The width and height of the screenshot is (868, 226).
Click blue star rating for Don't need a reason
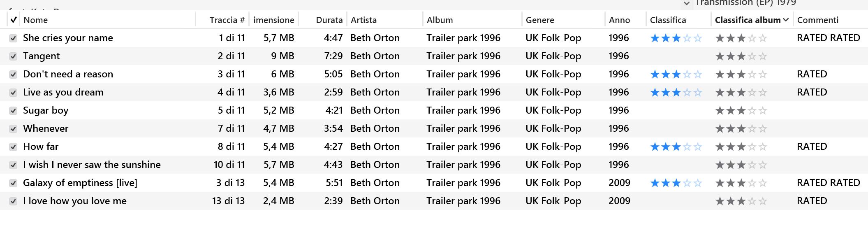click(676, 75)
